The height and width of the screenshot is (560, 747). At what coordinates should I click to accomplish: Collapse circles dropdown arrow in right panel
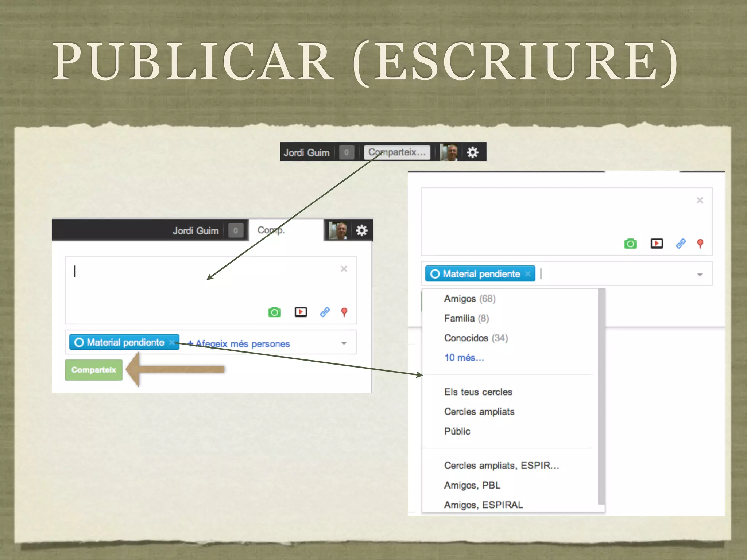[x=700, y=275]
